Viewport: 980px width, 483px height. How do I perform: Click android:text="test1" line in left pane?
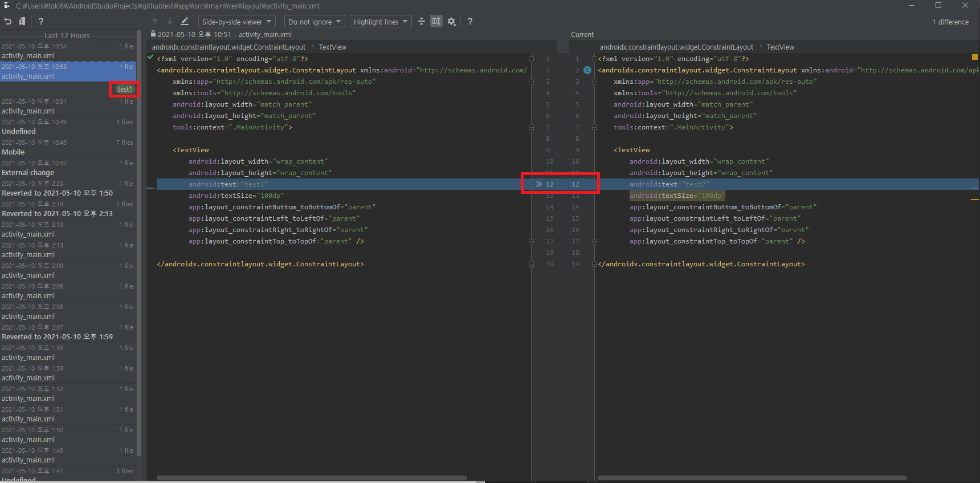tap(228, 184)
